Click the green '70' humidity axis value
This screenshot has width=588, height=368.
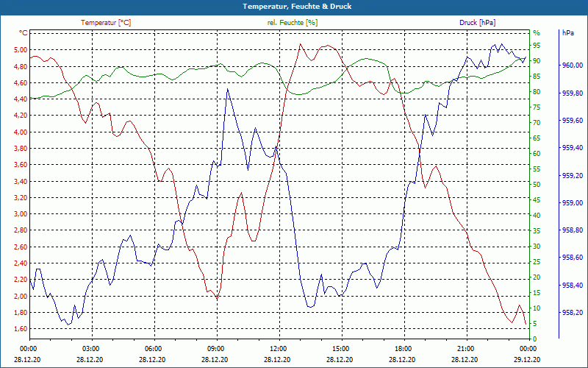tap(537, 123)
